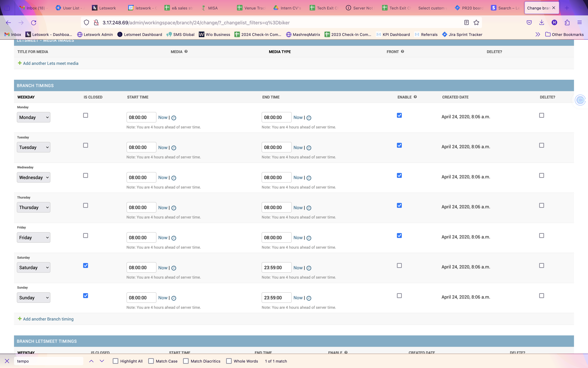588x368 pixels.
Task: Click the Enable column help icon
Action: tap(415, 97)
